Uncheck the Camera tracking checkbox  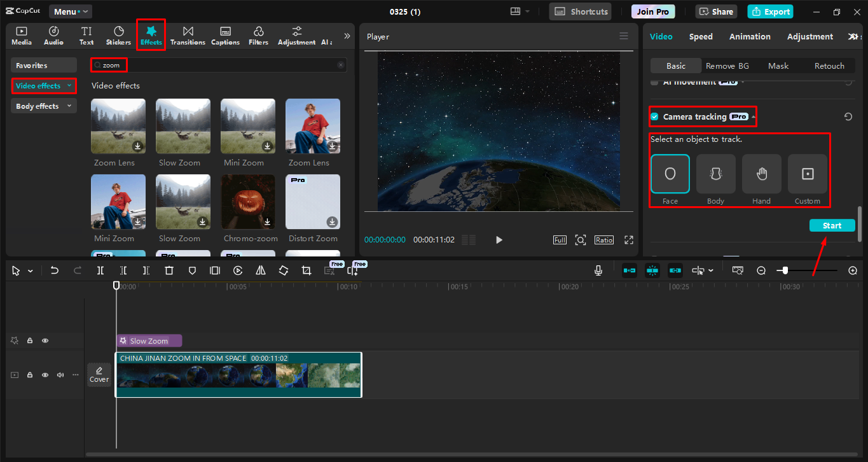(x=654, y=117)
